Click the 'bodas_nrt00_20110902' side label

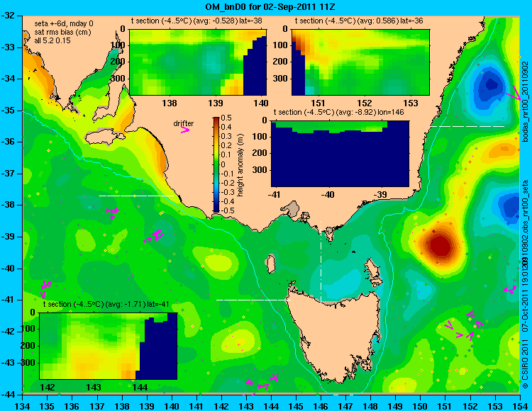[x=525, y=101]
